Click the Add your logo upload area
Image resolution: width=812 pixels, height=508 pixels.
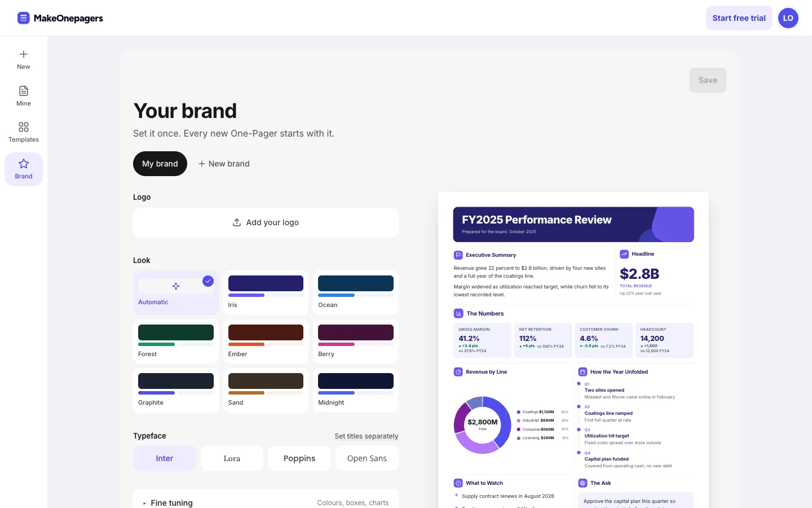pyautogui.click(x=266, y=222)
